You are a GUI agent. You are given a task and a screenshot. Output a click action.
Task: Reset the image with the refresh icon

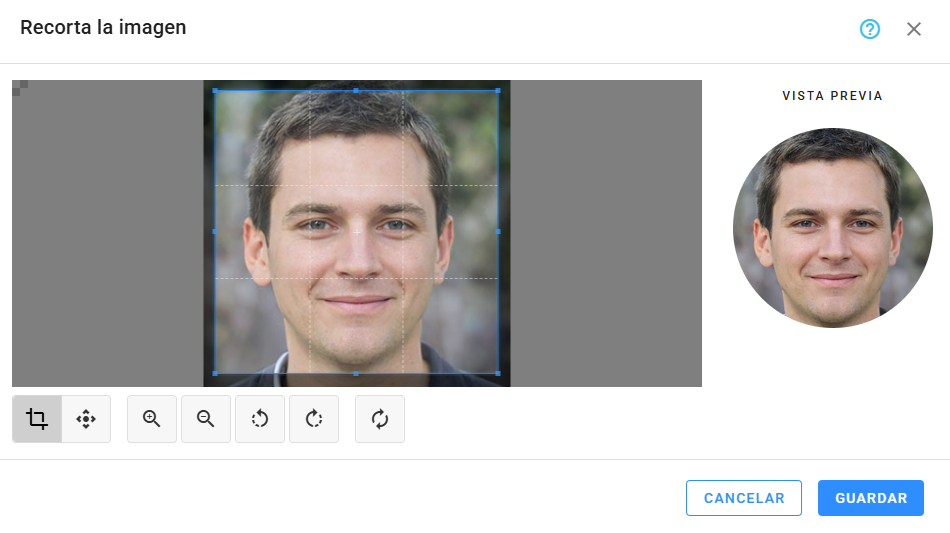tap(380, 419)
